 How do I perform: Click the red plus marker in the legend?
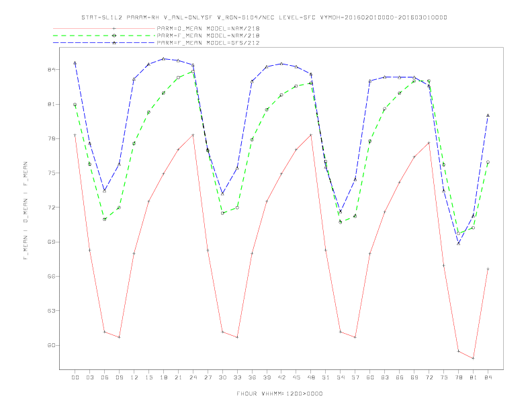(114, 28)
